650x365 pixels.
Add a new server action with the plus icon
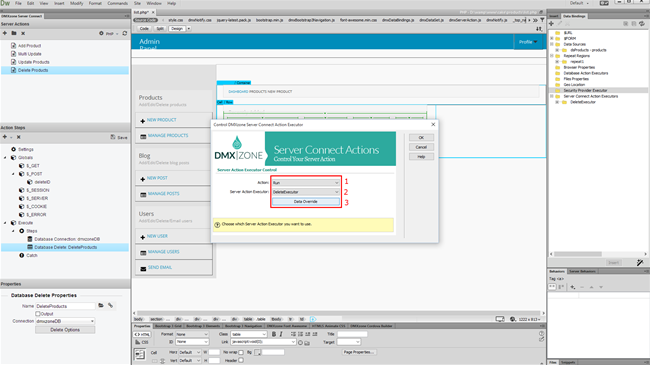[5, 33]
